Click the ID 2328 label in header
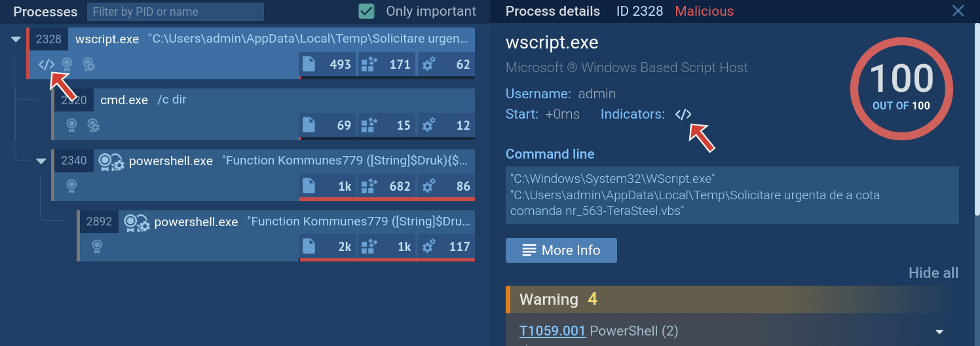Viewport: 980px width, 346px height. tap(640, 11)
